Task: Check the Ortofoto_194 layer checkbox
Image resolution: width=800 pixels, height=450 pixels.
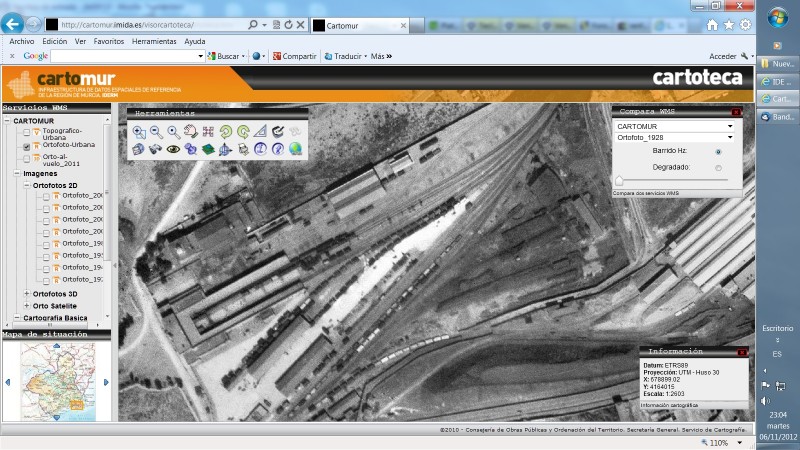Action: pyautogui.click(x=46, y=268)
